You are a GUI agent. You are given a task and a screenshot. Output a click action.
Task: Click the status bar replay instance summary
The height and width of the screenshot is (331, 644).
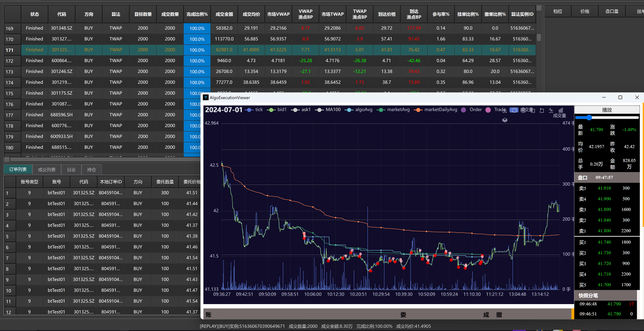[315, 326]
